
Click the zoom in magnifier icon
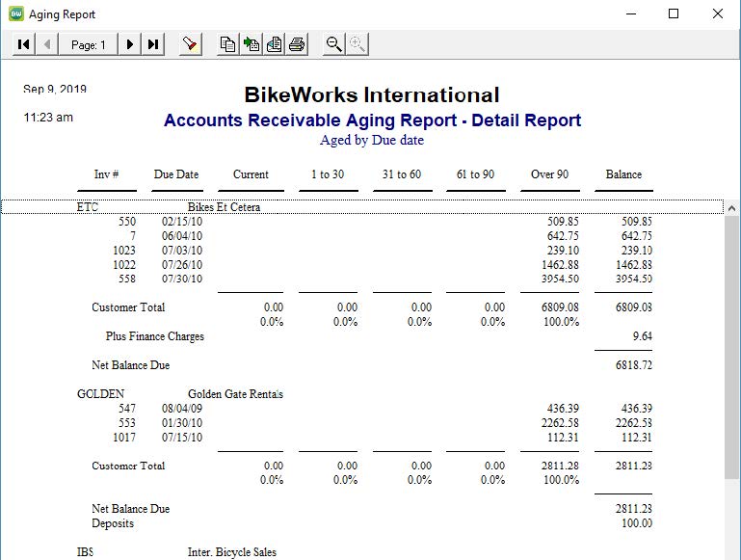(x=357, y=44)
